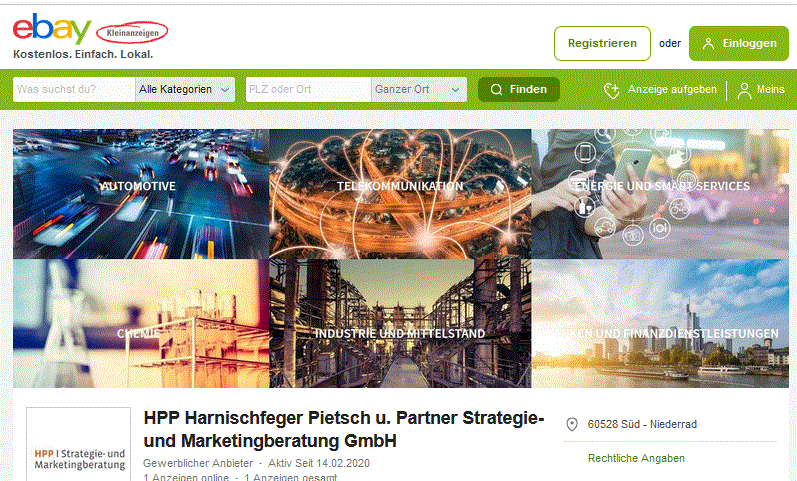Click the Einloggen button
This screenshot has height=481, width=797.
[739, 44]
